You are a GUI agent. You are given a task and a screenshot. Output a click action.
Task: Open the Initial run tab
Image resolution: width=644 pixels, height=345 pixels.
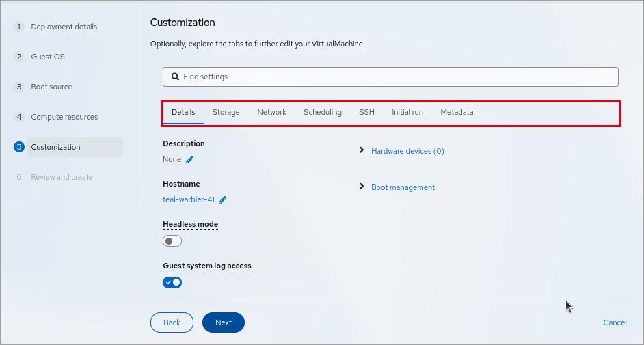click(x=407, y=113)
